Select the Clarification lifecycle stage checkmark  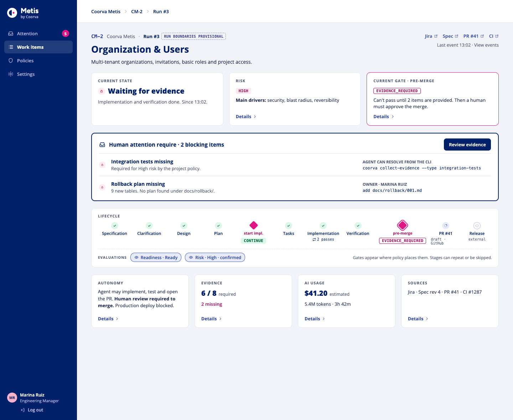click(149, 226)
